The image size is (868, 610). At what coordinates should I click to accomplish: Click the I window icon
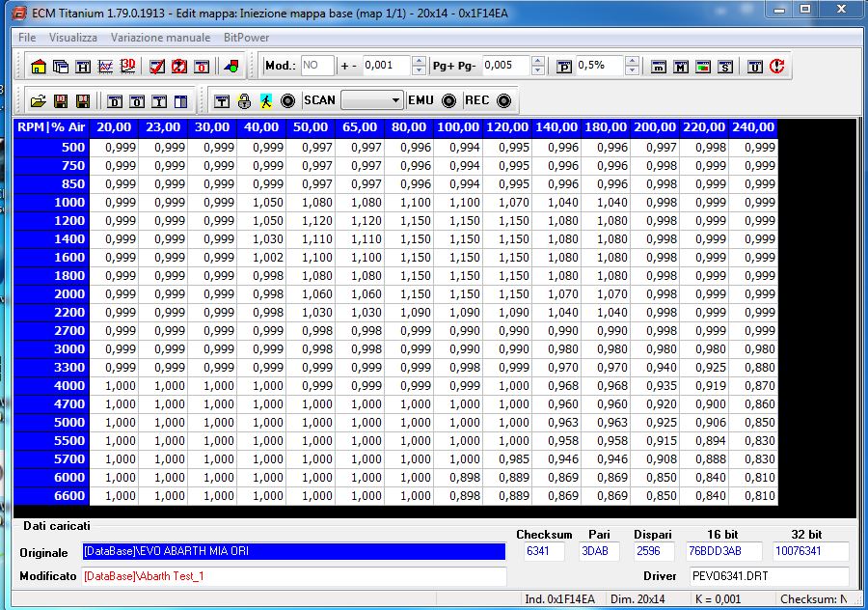pyautogui.click(x=159, y=101)
